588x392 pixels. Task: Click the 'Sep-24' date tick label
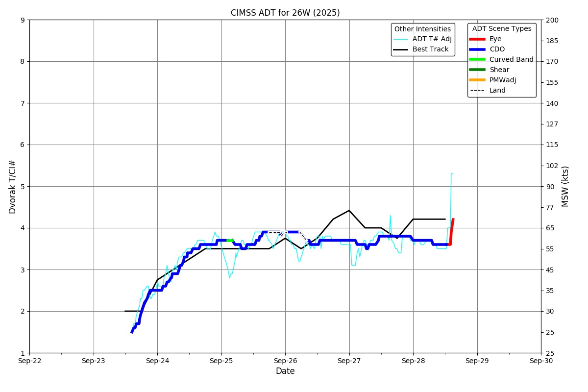(x=157, y=361)
